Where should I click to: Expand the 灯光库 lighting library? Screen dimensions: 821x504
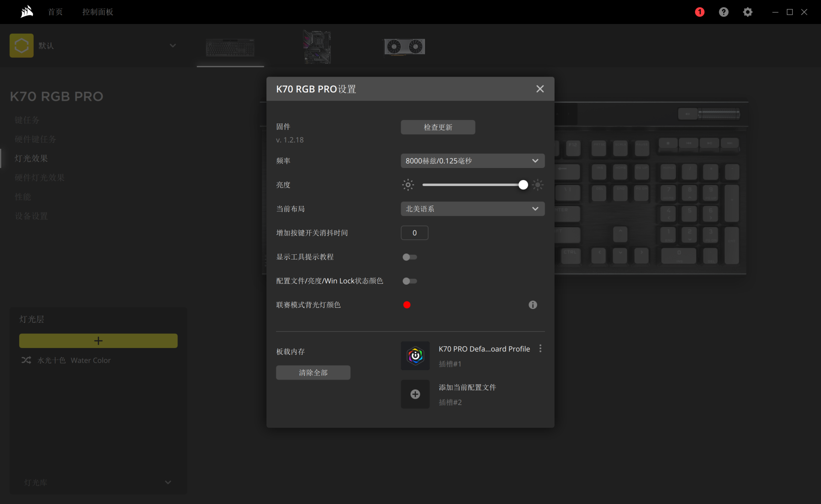[167, 482]
